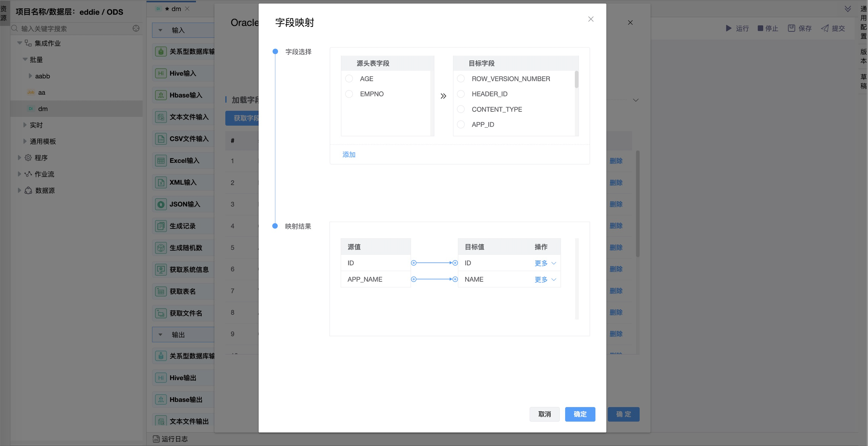Select the EMPNO source field radio
Image resolution: width=868 pixels, height=446 pixels.
[349, 94]
